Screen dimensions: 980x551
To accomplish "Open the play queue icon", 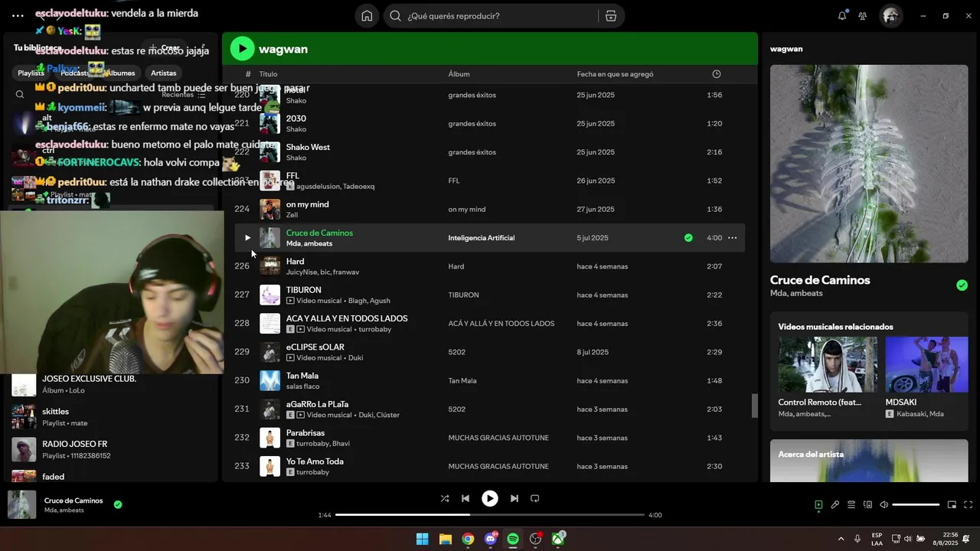I will (x=851, y=505).
